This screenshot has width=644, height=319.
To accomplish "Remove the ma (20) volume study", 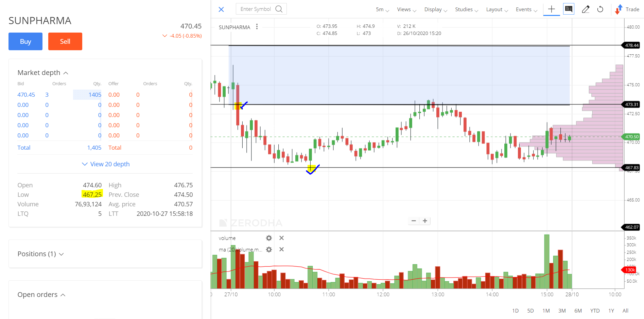I will 281,249.
